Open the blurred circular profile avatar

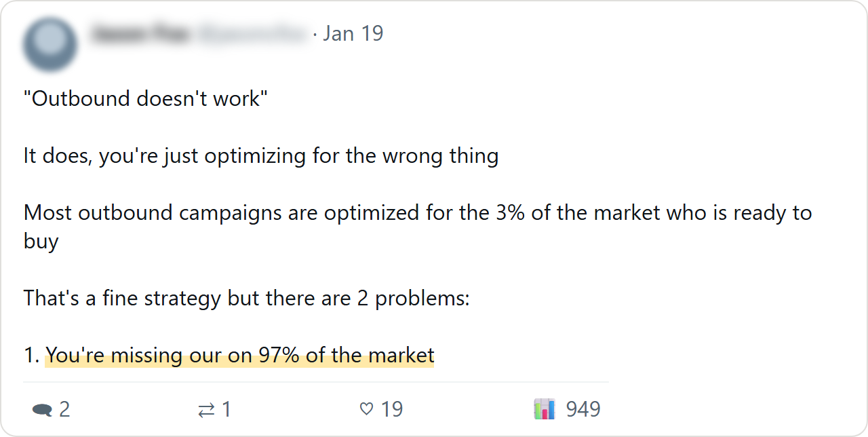point(50,45)
